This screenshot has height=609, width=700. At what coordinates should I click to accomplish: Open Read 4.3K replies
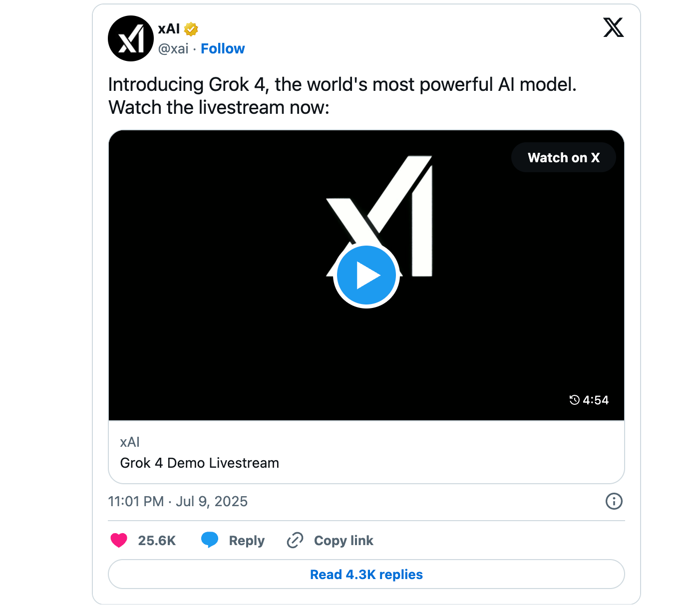(366, 574)
